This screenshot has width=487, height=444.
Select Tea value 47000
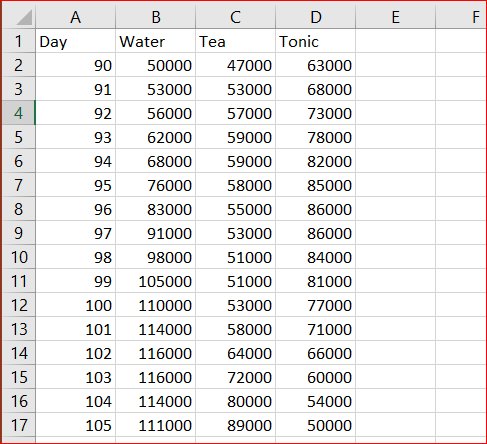236,65
